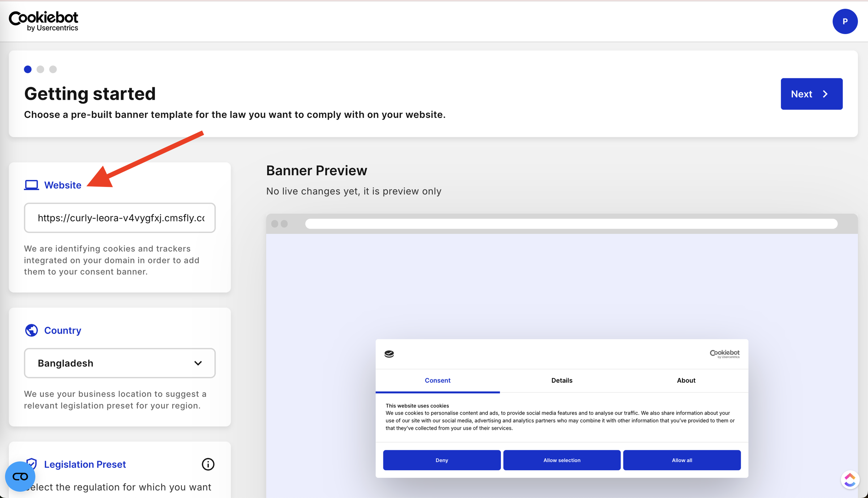
Task: Select the third step indicator dot
Action: [x=53, y=69]
